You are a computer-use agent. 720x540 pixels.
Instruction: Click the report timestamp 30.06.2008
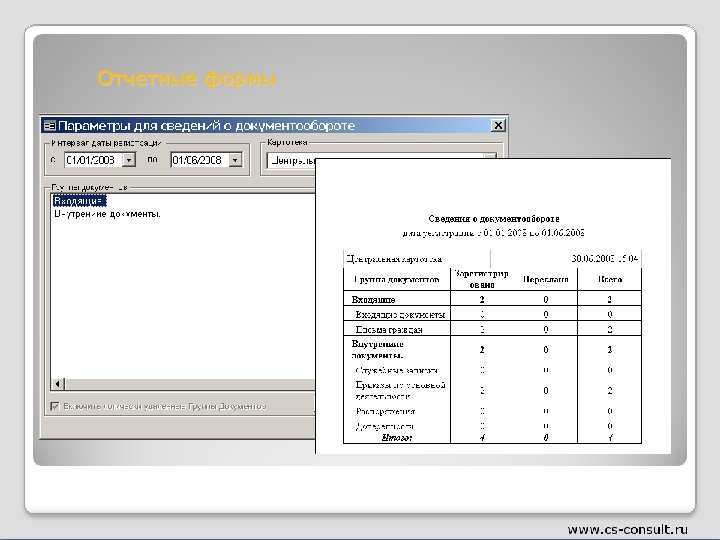(605, 259)
